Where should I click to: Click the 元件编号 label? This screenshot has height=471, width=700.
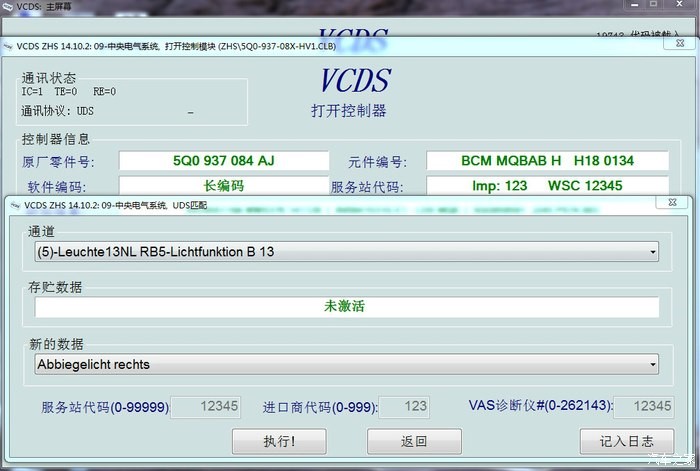click(x=377, y=162)
